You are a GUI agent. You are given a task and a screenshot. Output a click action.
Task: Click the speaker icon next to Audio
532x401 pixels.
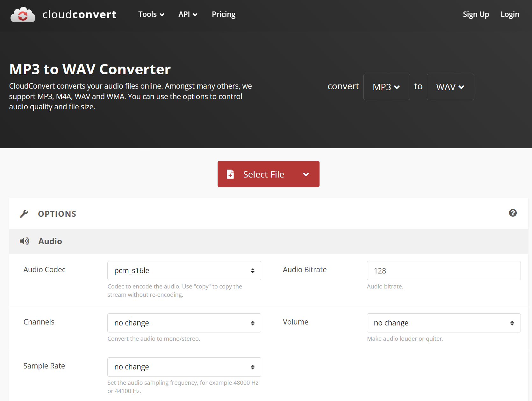pos(25,241)
